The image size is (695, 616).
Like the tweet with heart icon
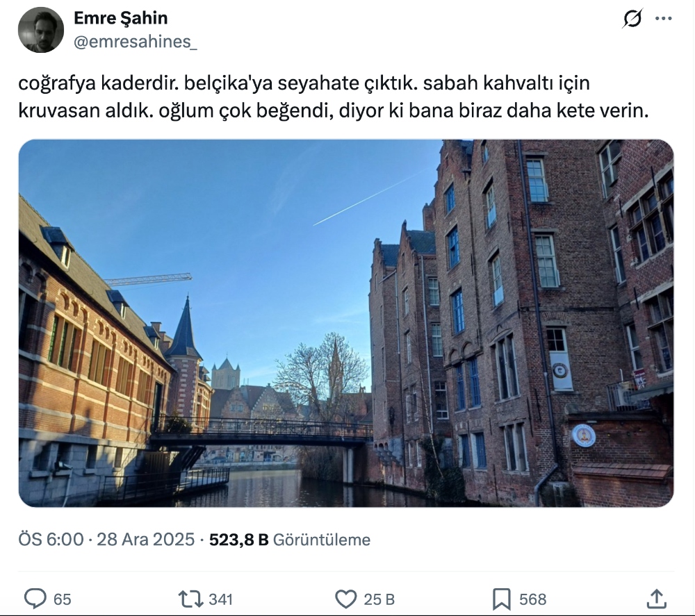(x=345, y=599)
